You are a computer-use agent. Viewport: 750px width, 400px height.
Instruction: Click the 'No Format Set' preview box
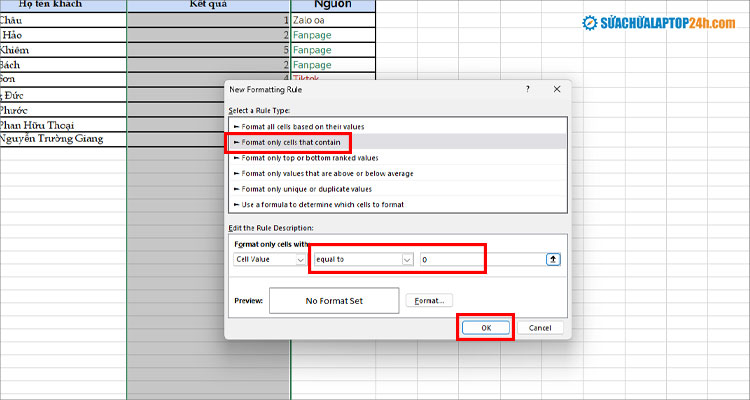pos(334,300)
